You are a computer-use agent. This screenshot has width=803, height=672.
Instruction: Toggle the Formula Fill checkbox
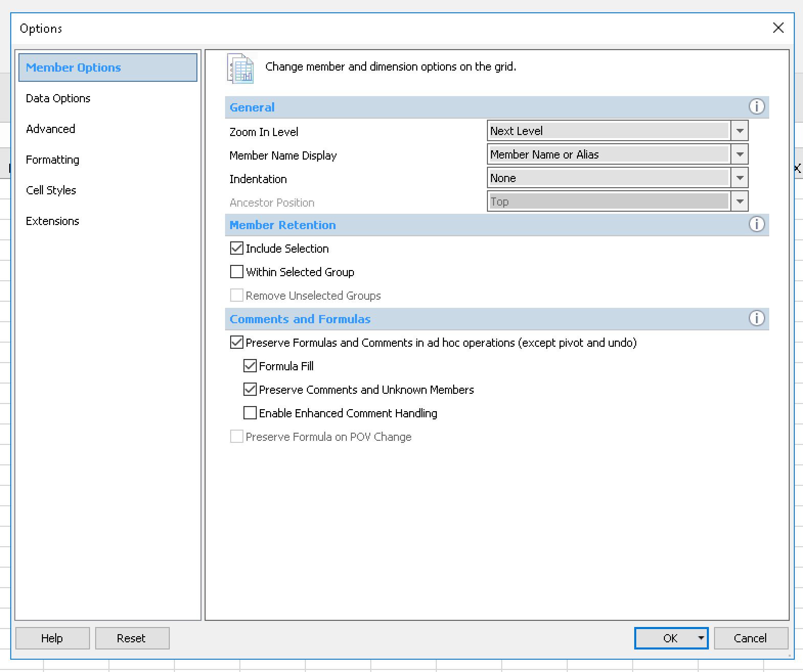pyautogui.click(x=250, y=366)
